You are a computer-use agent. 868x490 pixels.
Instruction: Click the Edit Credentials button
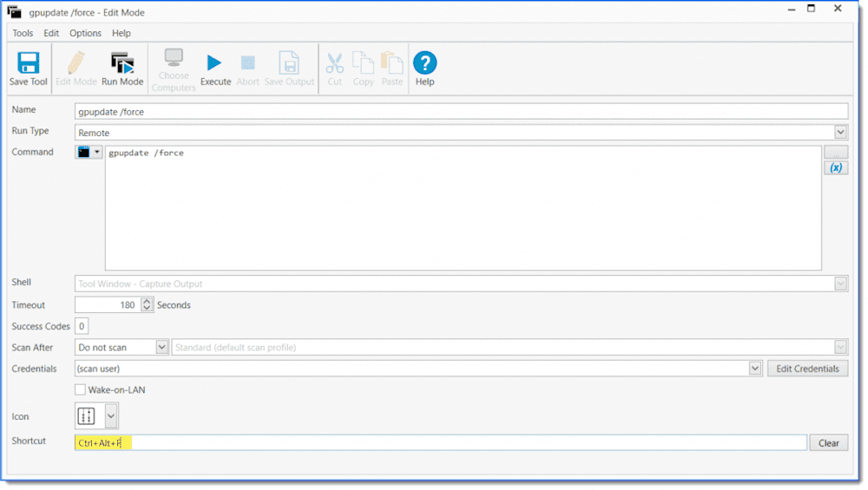point(807,369)
